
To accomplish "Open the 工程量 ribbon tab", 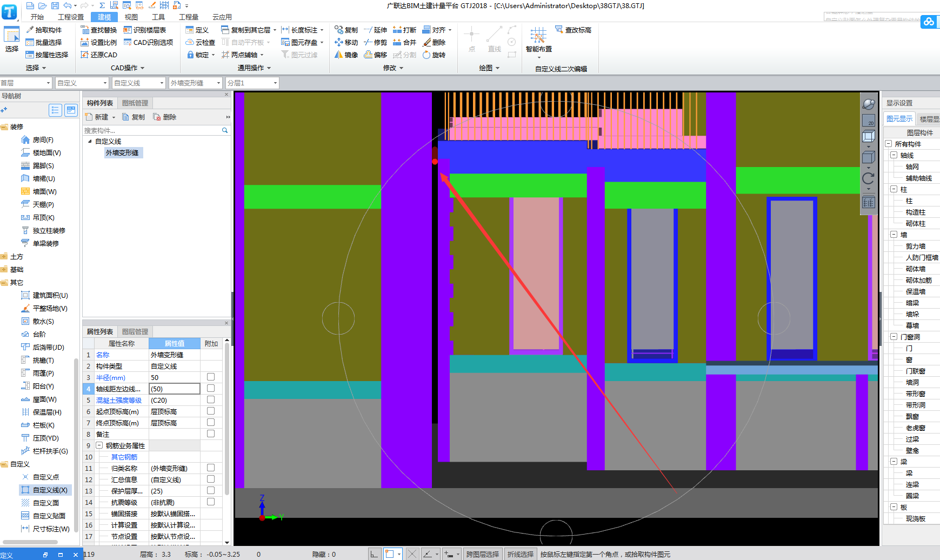I will point(189,17).
